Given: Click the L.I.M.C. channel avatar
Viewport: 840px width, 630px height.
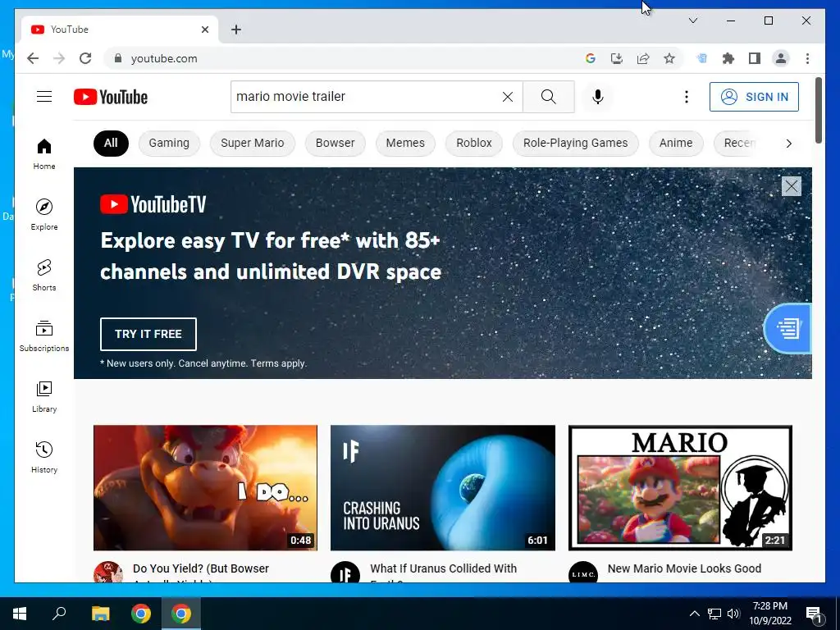Looking at the screenshot, I should (583, 573).
